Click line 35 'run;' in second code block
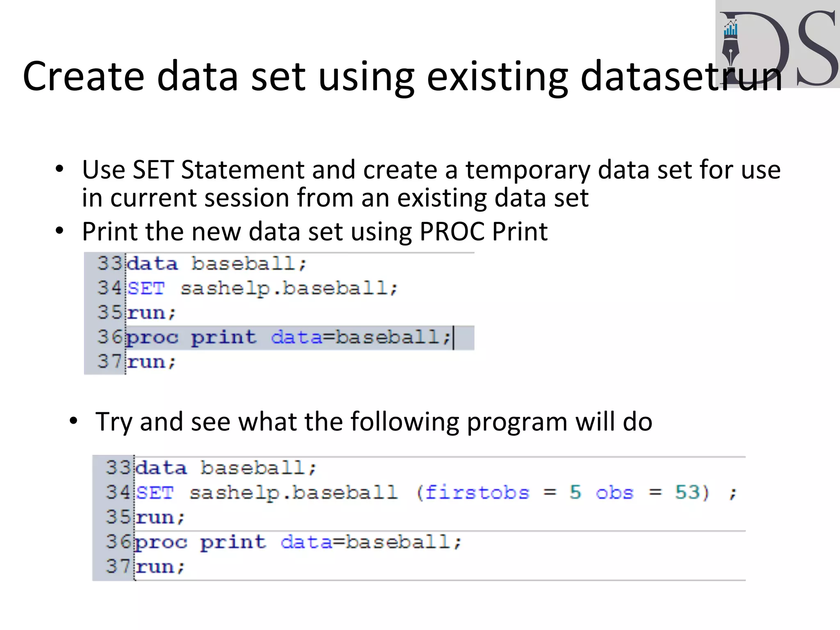The image size is (840, 630). pos(160,517)
